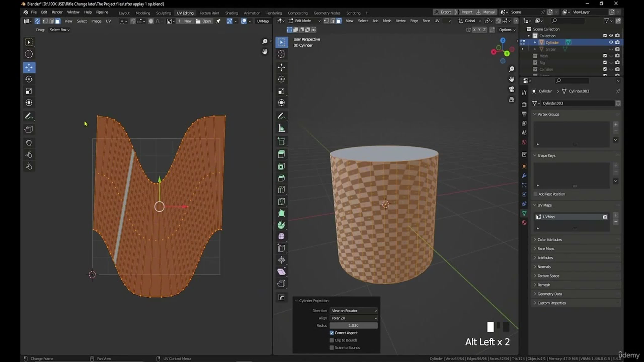
Task: Click the Export button
Action: tap(443, 12)
